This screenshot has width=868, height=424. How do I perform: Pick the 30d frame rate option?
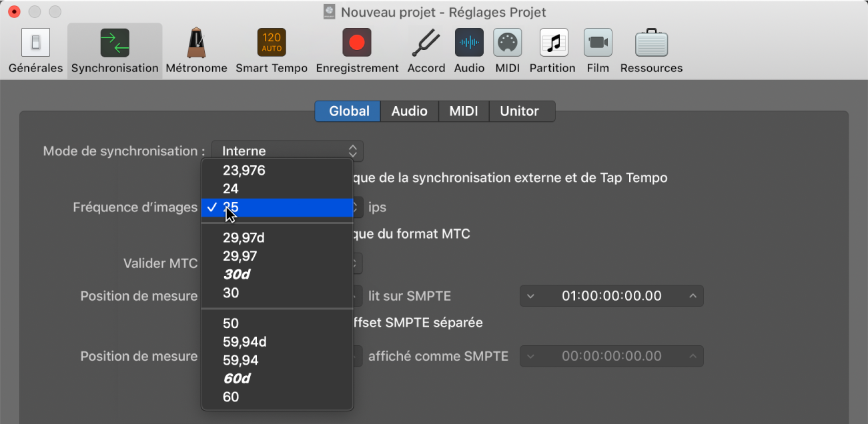point(236,275)
